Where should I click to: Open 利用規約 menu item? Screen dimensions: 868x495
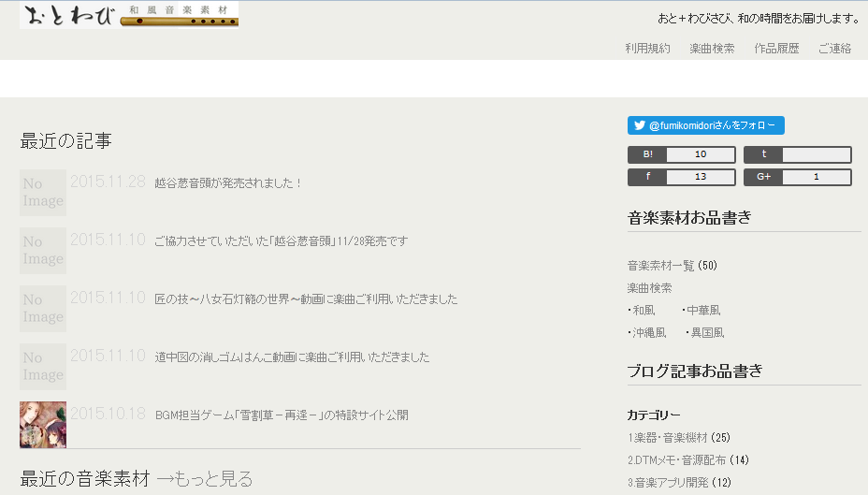coord(647,49)
